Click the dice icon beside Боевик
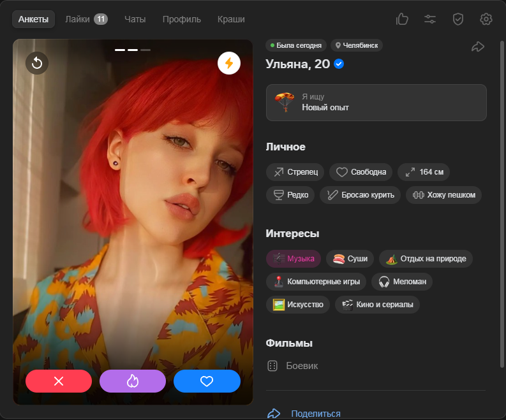The width and height of the screenshot is (506, 420). (272, 366)
